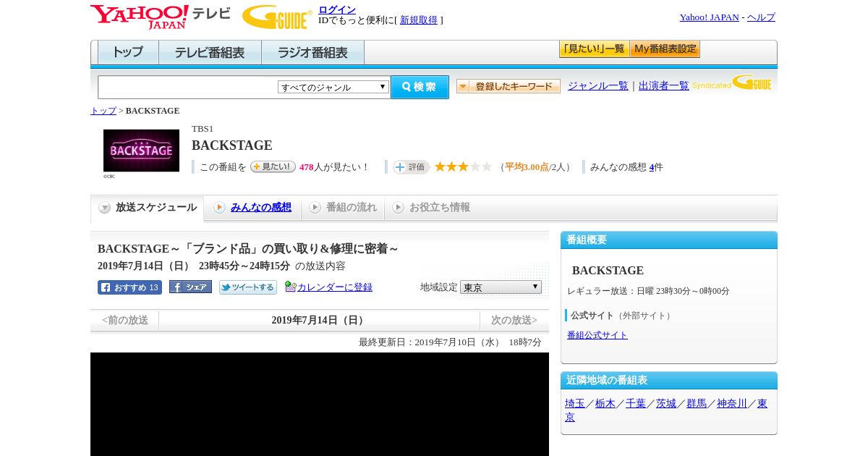Viewport: 868px width, 456px height.
Task: Go to Yahoo! JAPAN top-right link
Action: click(x=709, y=17)
